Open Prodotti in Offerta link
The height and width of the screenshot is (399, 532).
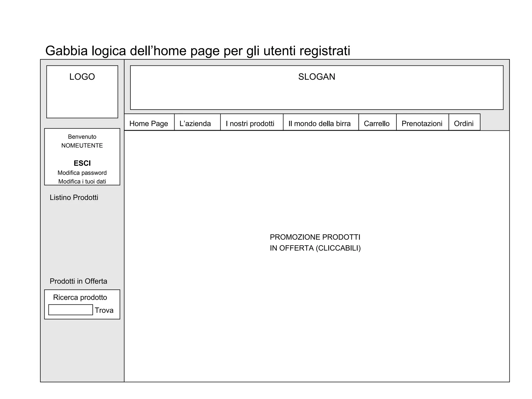click(x=78, y=281)
